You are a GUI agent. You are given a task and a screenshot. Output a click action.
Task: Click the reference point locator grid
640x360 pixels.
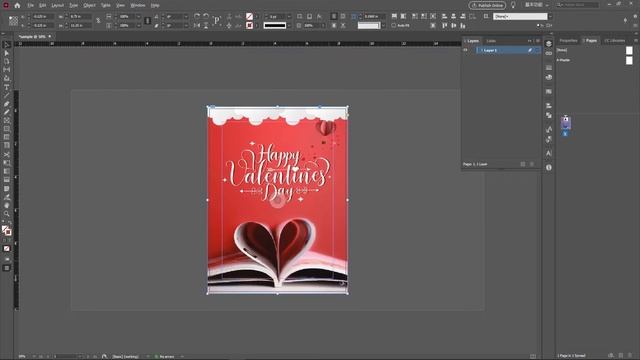tap(13, 21)
